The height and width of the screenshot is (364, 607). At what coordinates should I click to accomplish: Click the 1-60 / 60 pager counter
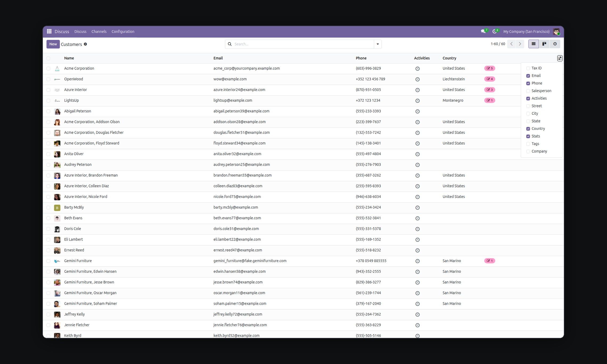pos(498,44)
